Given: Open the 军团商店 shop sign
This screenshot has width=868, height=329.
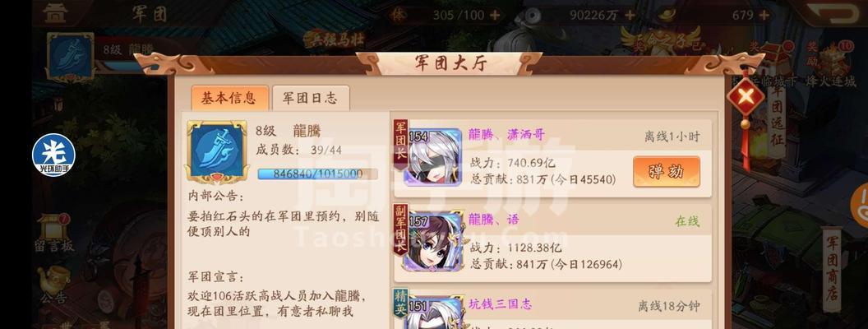Looking at the screenshot, I should pyautogui.click(x=831, y=269).
